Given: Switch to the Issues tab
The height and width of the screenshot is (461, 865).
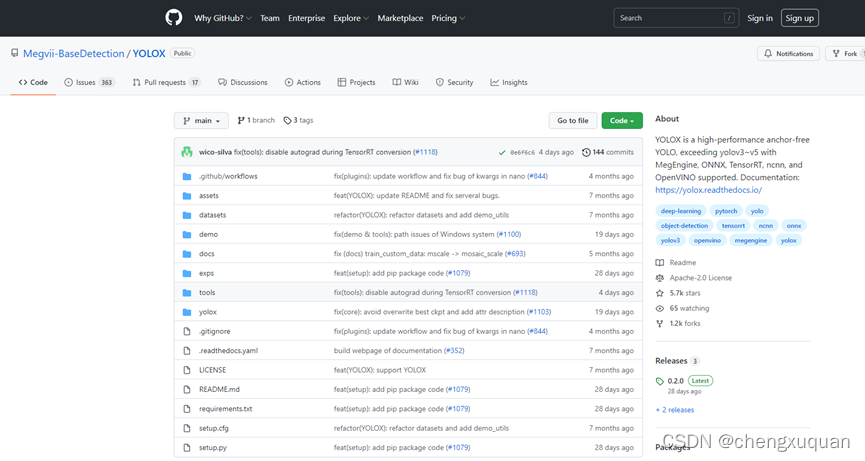Looking at the screenshot, I should 89,82.
